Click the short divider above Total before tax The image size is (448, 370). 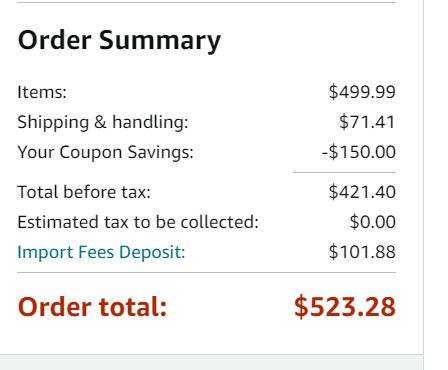point(344,173)
